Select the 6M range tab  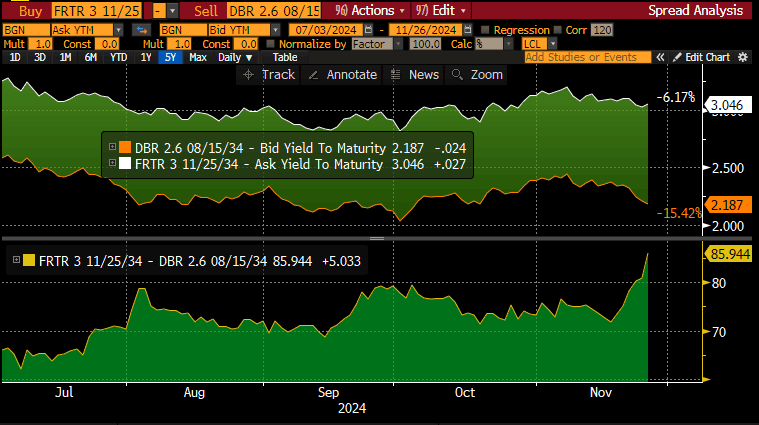coord(91,57)
